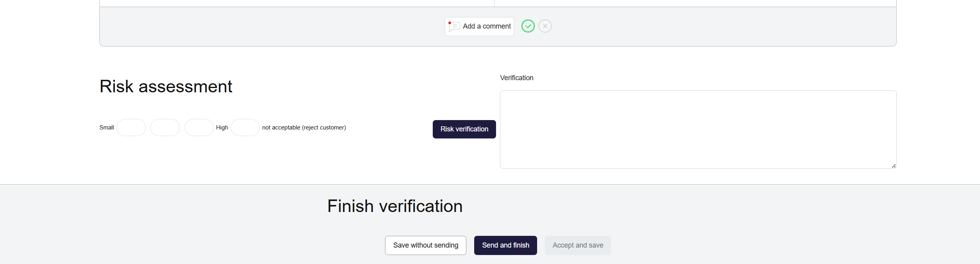Select the not acceptable risk option pill
The width and height of the screenshot is (980, 264).
[245, 128]
